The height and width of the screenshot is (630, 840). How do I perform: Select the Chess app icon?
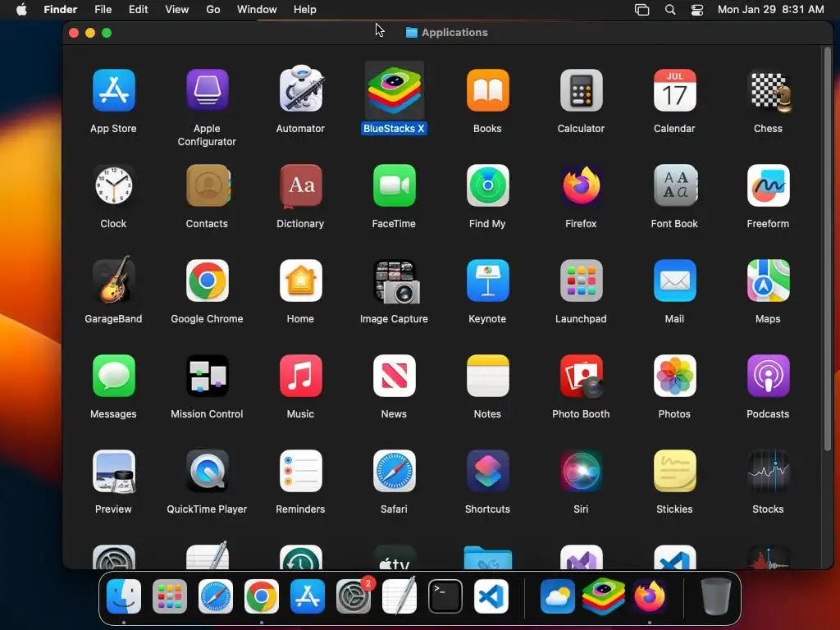(768, 91)
